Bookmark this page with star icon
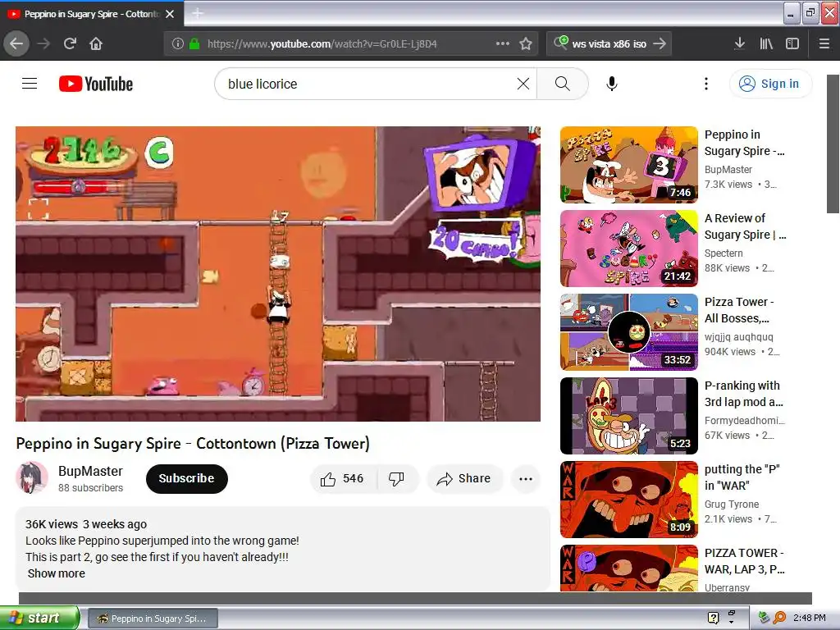 point(526,43)
